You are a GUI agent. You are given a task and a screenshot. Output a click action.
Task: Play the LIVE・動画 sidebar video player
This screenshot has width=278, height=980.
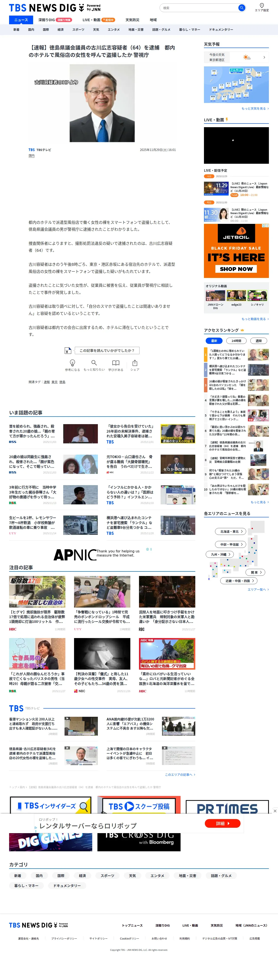click(236, 145)
